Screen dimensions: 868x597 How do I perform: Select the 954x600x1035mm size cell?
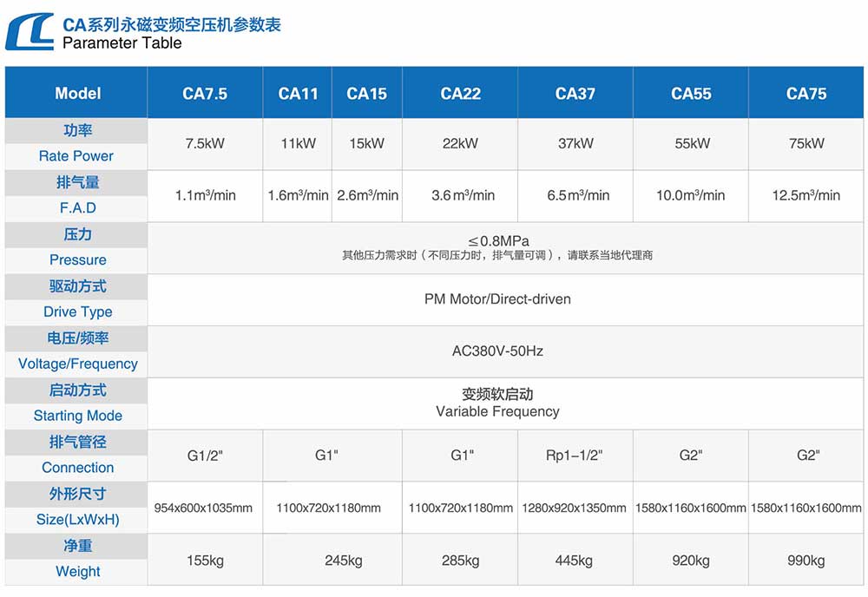click(x=203, y=508)
